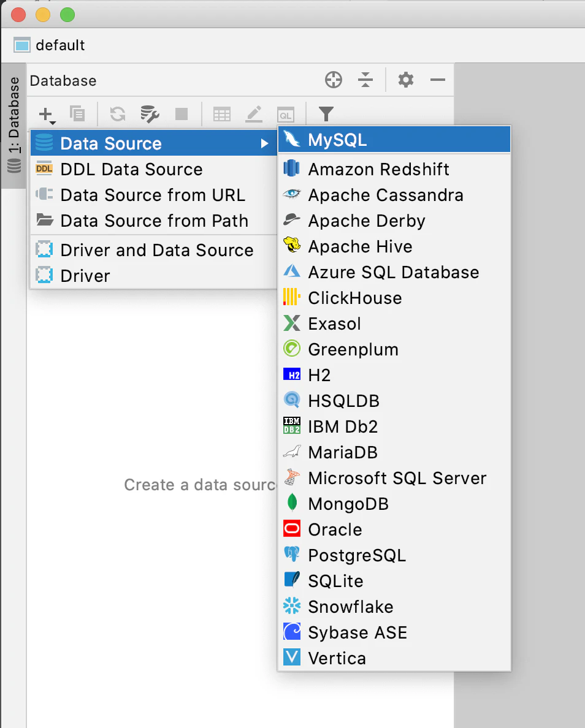Image resolution: width=585 pixels, height=728 pixels.
Task: Select Snowflake
Action: pos(394,606)
